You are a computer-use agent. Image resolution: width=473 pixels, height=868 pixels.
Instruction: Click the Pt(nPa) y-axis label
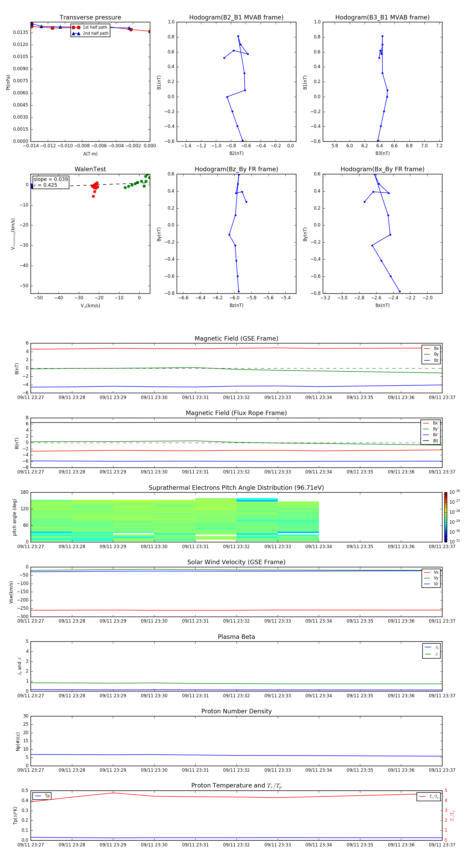tap(8, 82)
